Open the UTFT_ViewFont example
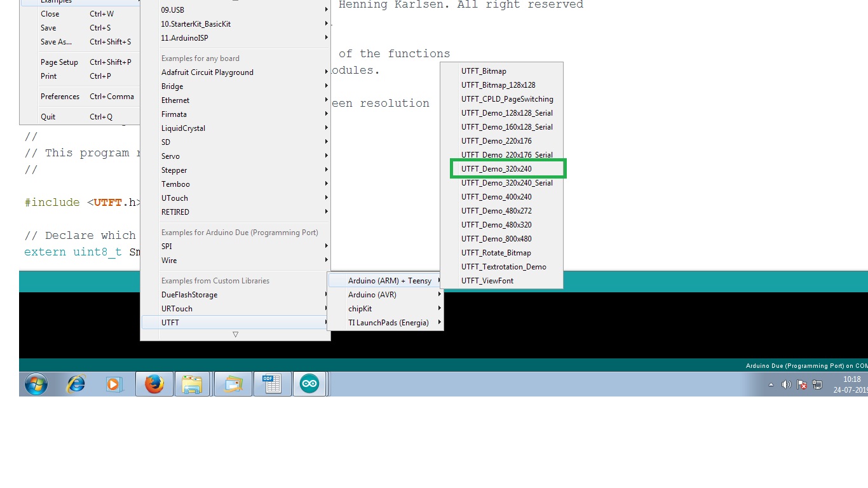 pos(501,280)
